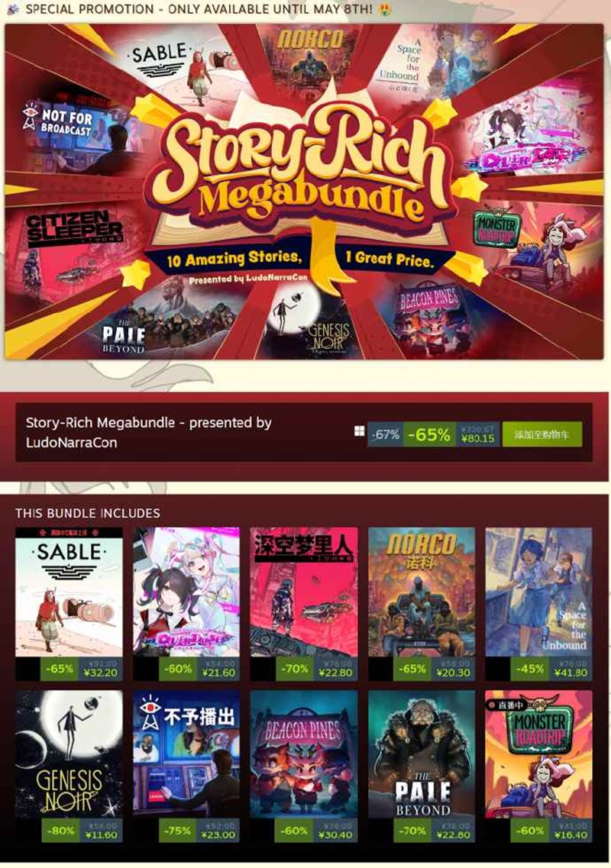Viewport: 611px width, 868px height.
Task: Open the Beacon Pines game capsule
Action: [303, 754]
